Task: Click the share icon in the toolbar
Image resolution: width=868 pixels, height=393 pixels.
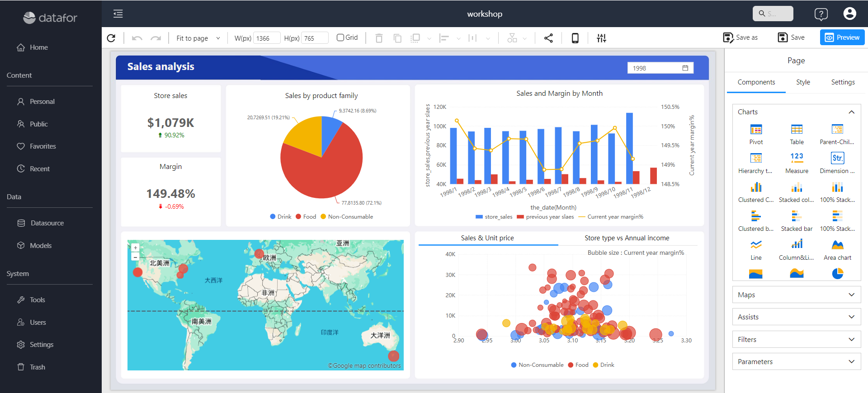Action: 548,38
